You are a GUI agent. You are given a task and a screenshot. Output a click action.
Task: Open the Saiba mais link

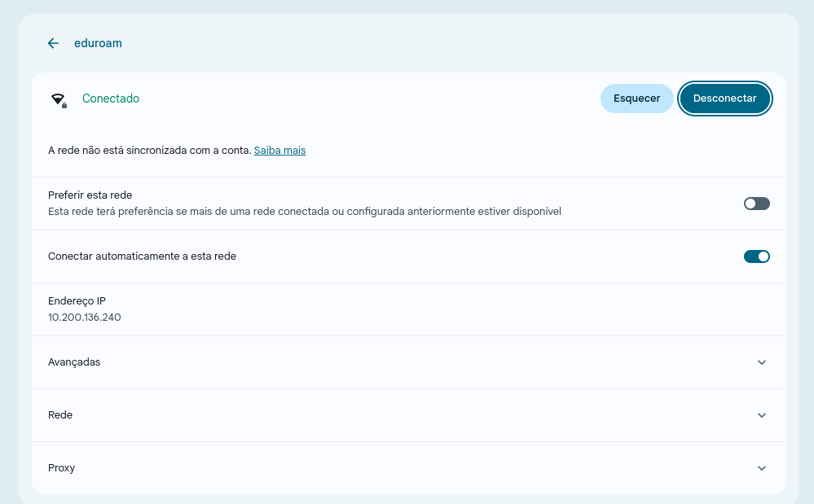(x=279, y=151)
